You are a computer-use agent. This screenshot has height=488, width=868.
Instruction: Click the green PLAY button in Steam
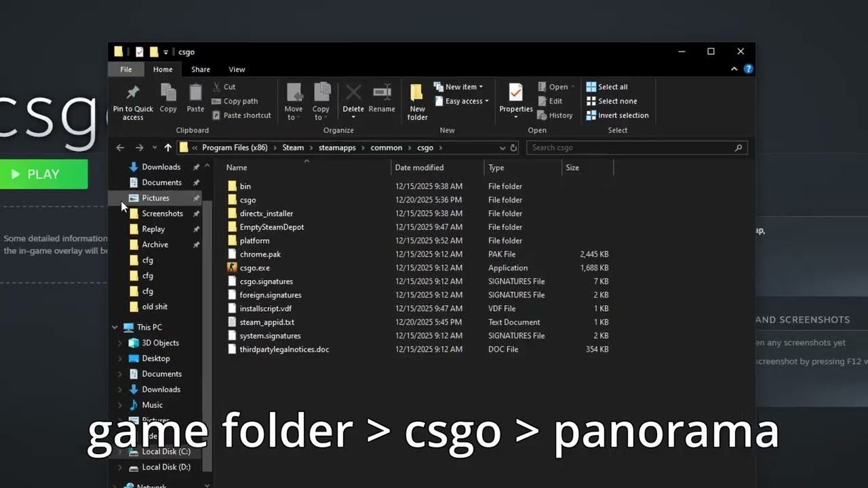[43, 174]
